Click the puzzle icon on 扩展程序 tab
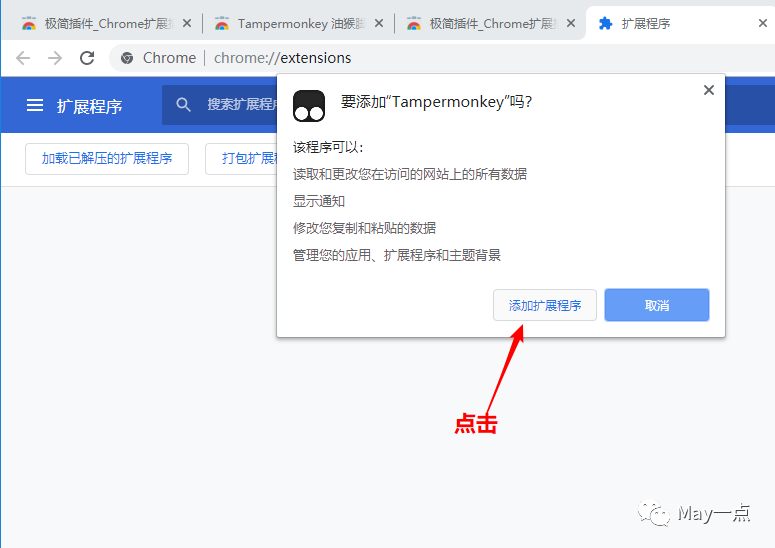 605,23
